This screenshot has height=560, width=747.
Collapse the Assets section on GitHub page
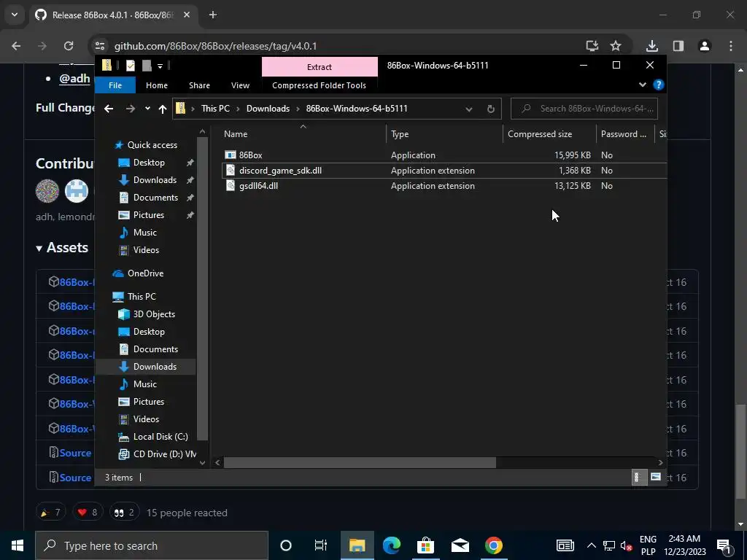(62, 248)
